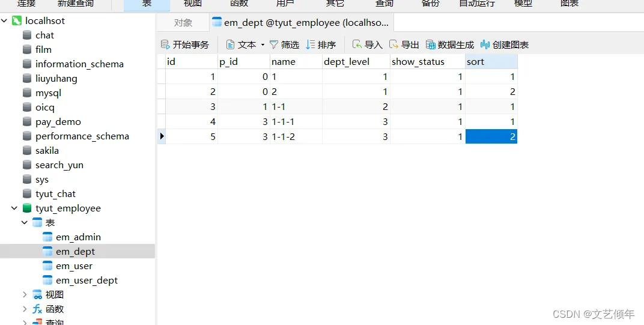Click the sys database icon
The height and width of the screenshot is (325, 644).
click(27, 180)
